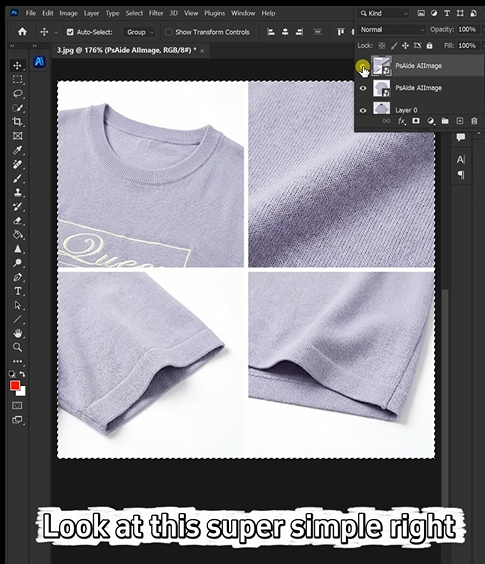Click the Home icon in options bar
485x564 pixels.
click(x=22, y=32)
